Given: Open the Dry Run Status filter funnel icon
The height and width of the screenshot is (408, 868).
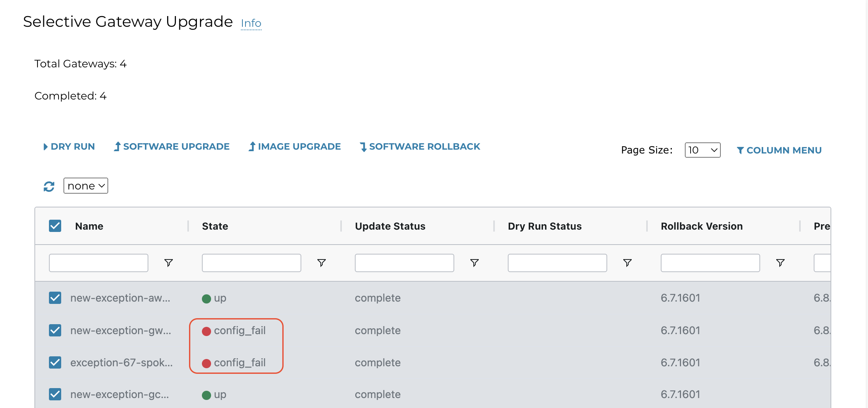Looking at the screenshot, I should point(628,263).
